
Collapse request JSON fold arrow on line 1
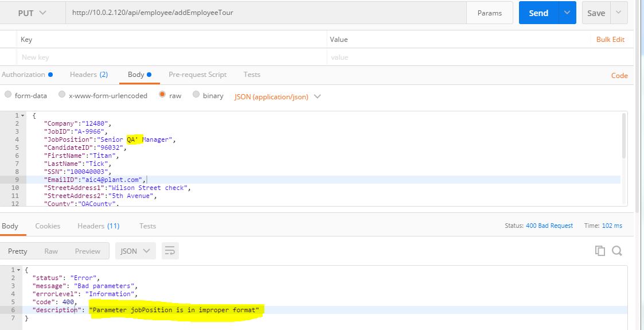point(22,116)
